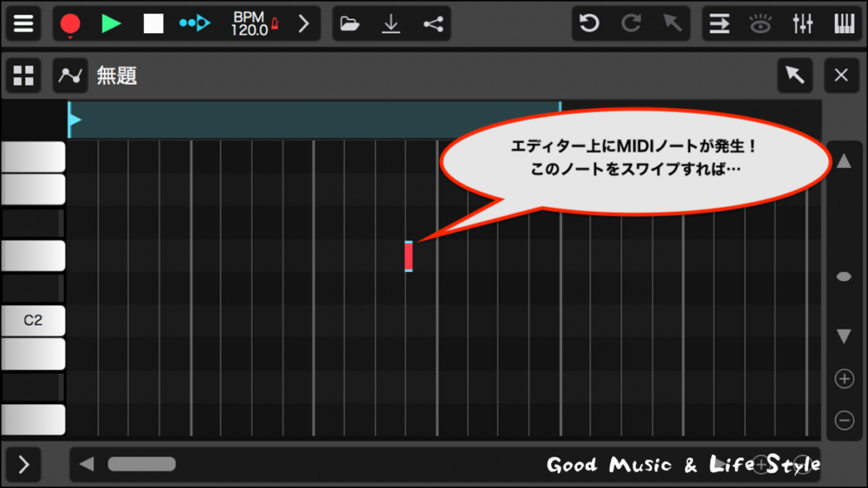
Task: Open the hamburger main menu
Action: tap(23, 24)
